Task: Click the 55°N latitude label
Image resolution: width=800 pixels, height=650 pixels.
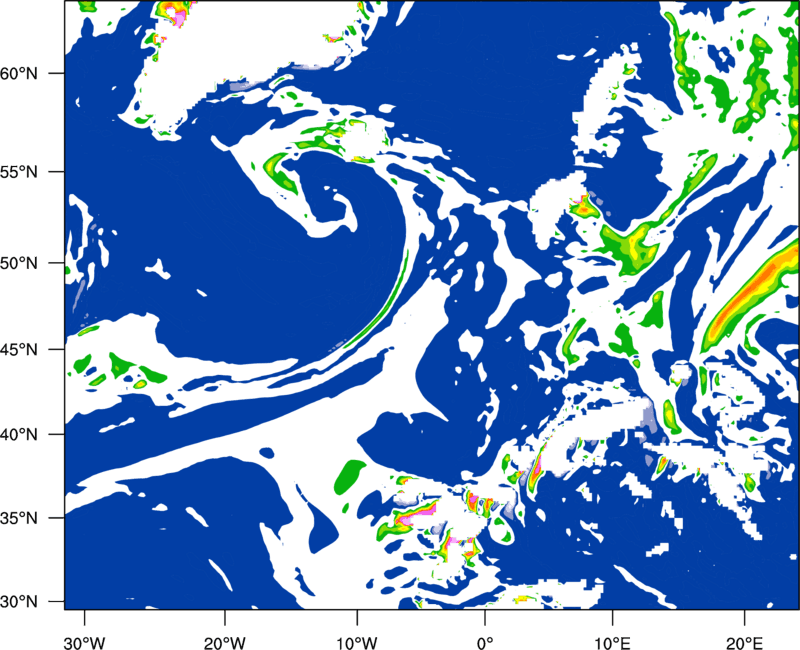Action: [19, 172]
